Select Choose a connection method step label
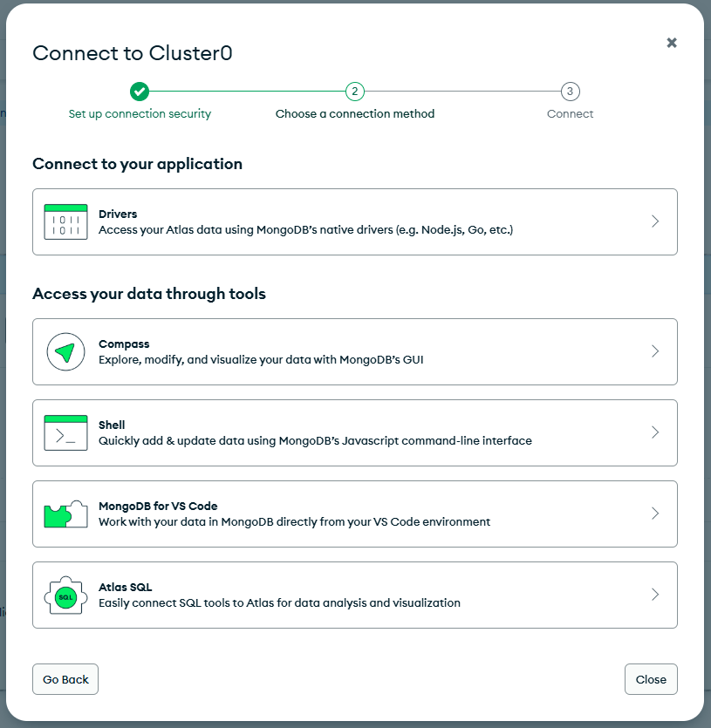Screen dimensions: 711x728 (x=355, y=113)
